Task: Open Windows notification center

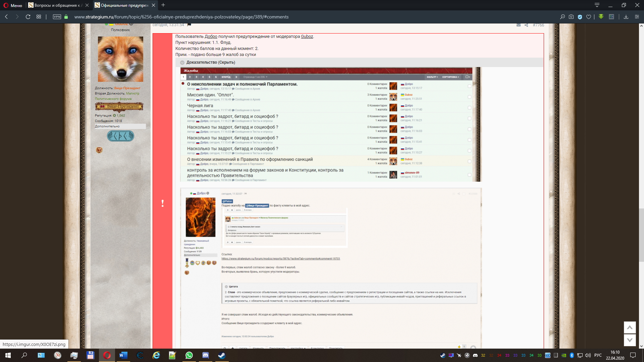Action: coord(633,355)
